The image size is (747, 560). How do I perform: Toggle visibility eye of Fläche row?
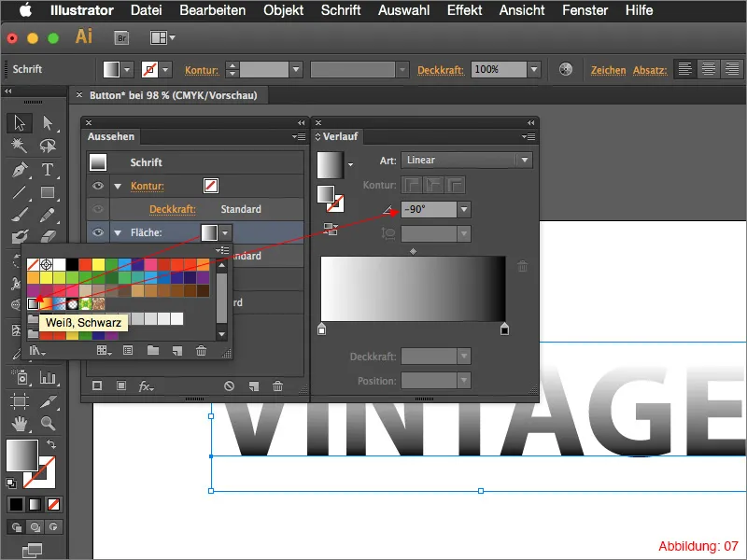pos(98,232)
